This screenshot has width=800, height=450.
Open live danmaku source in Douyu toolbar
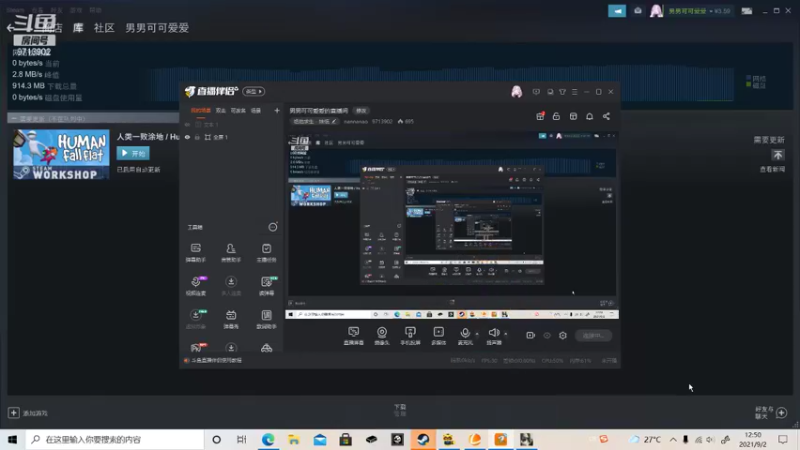pyautogui.click(x=354, y=336)
